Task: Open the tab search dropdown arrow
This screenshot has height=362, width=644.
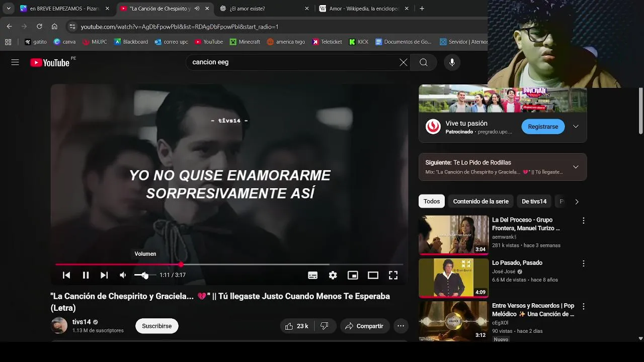Action: [x=9, y=9]
